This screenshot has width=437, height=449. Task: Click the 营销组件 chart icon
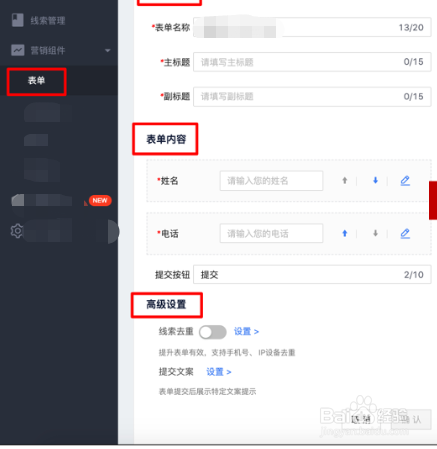[x=18, y=50]
